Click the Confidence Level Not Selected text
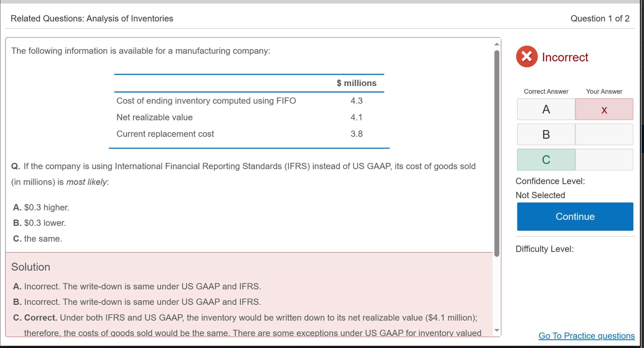 tap(540, 195)
